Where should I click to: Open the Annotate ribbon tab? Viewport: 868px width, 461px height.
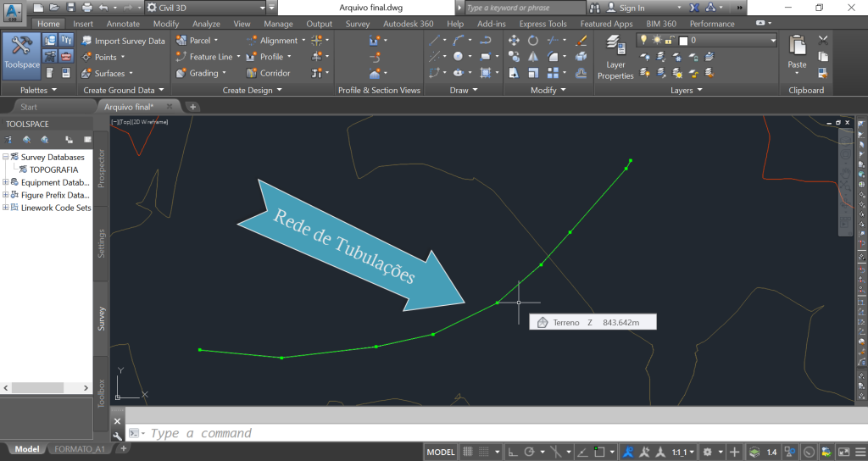[x=123, y=24]
